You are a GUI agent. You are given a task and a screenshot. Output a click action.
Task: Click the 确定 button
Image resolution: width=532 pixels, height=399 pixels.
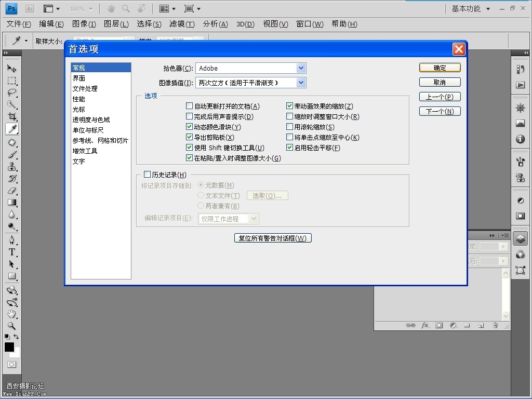click(x=440, y=68)
